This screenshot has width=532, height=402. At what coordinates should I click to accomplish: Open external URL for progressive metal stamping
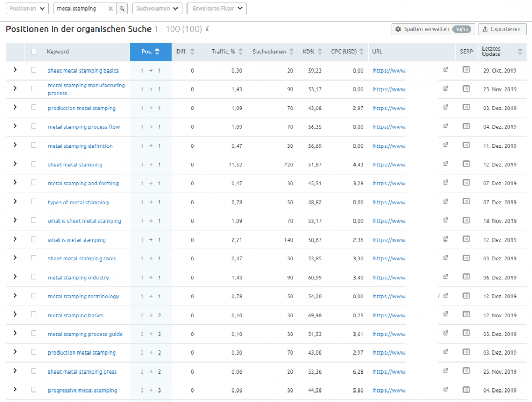[x=446, y=389]
